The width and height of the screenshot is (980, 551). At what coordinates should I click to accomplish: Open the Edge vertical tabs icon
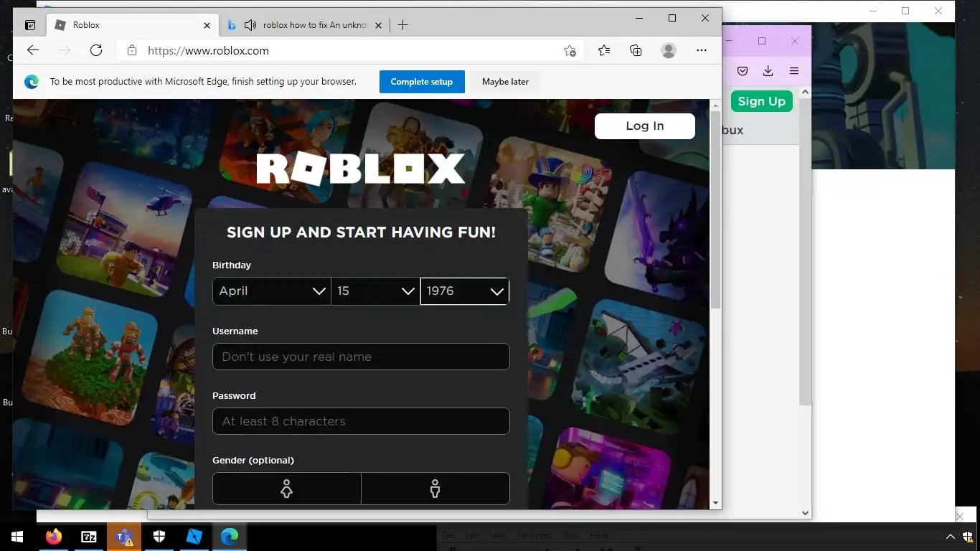[x=30, y=25]
